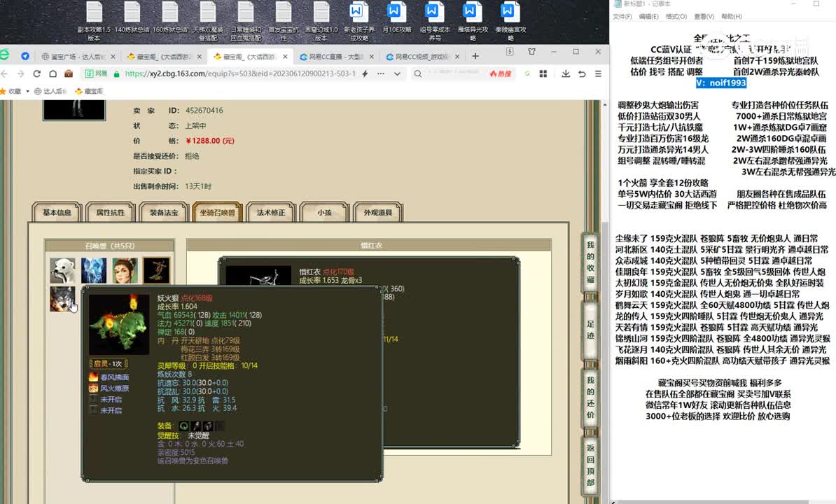
Task: Select the white polar bear pet thumbnail
Action: tap(63, 270)
